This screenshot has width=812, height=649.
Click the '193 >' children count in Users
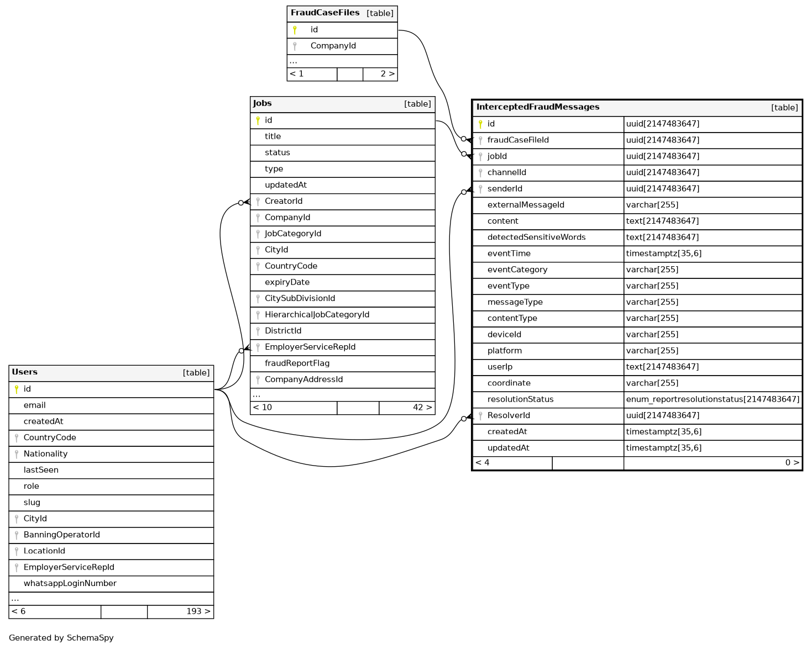[198, 611]
